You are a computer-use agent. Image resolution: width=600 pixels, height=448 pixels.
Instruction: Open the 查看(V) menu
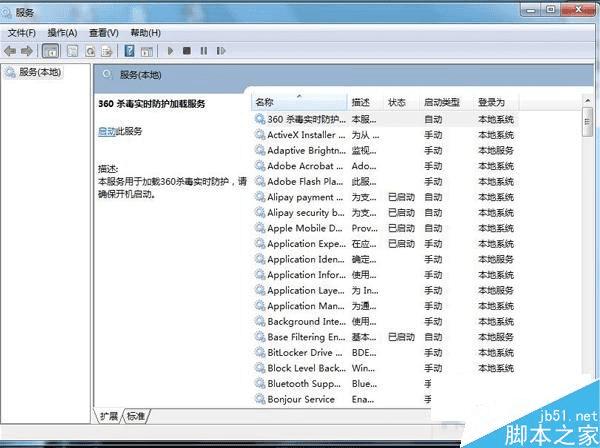pyautogui.click(x=104, y=33)
